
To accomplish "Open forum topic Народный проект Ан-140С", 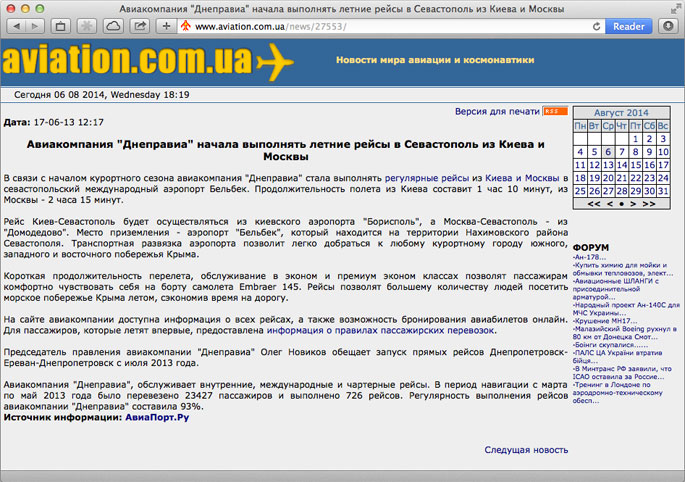I will click(626, 309).
